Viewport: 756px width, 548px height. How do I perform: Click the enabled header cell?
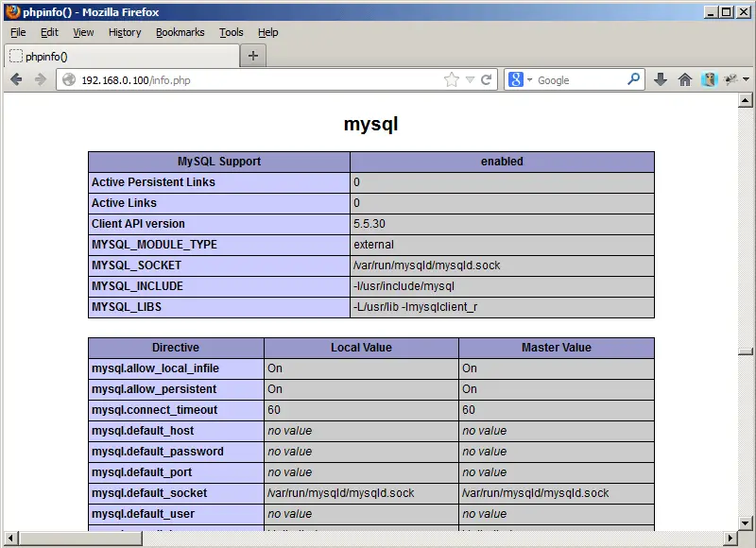pyautogui.click(x=502, y=162)
